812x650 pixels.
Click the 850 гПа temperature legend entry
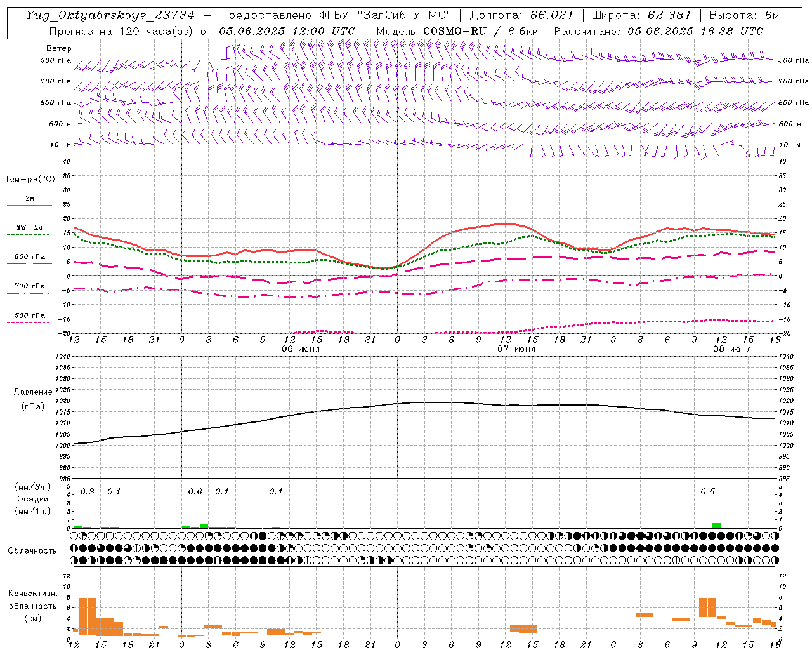click(29, 258)
